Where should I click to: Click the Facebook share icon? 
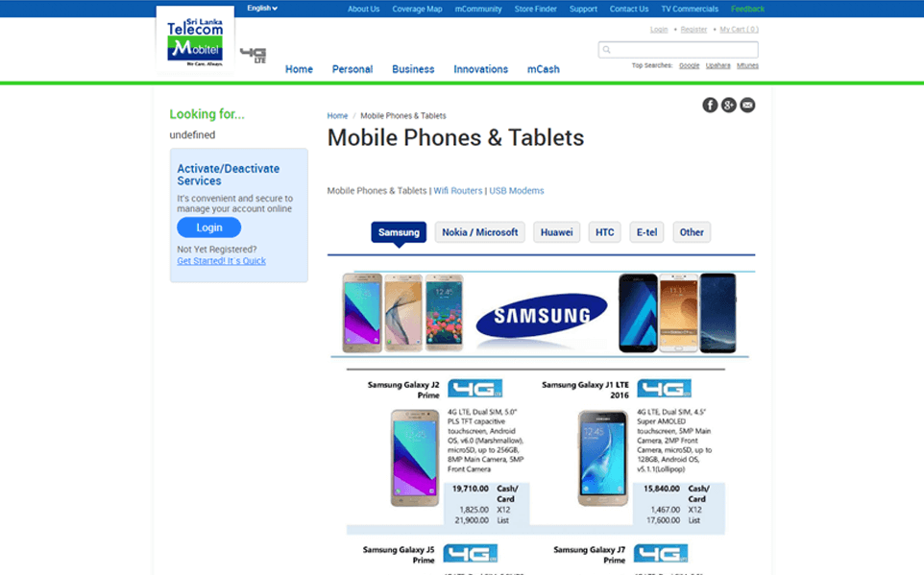pos(710,105)
